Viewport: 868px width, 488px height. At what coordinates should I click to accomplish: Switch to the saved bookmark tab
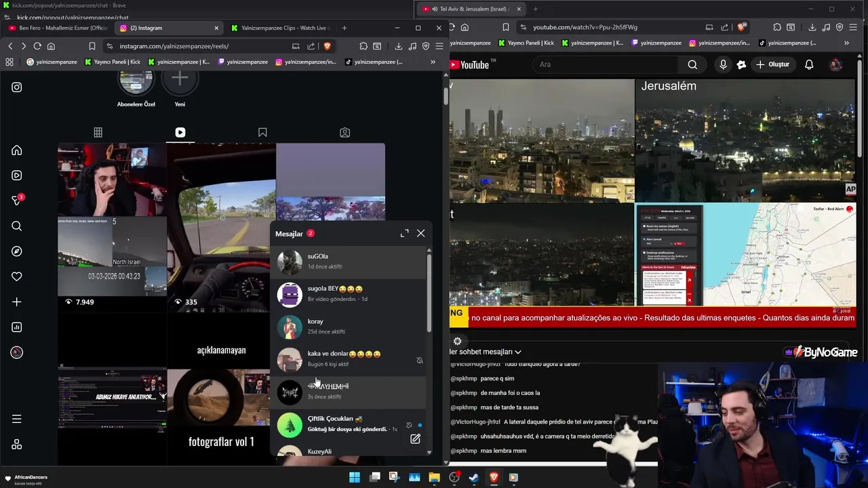(262, 133)
